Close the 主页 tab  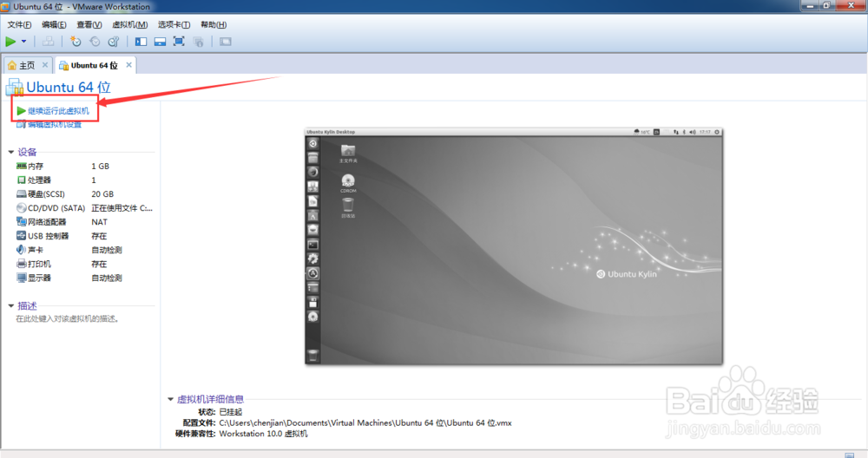pyautogui.click(x=45, y=65)
